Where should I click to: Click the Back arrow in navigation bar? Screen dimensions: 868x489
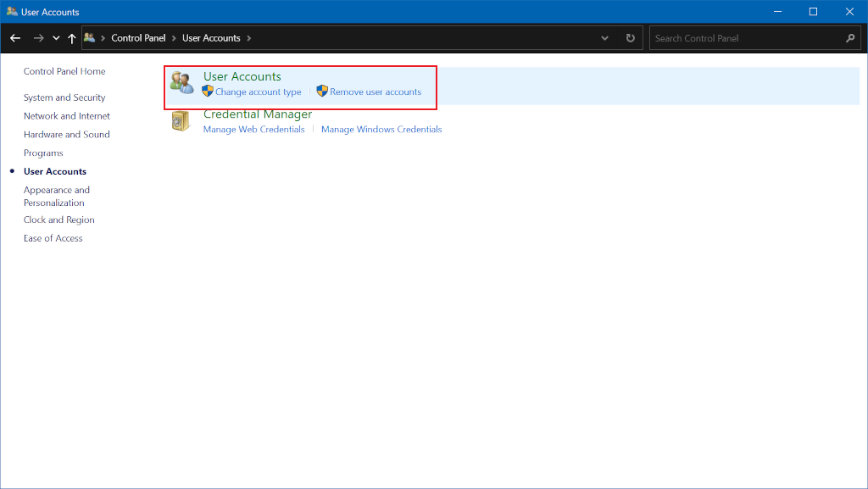15,38
